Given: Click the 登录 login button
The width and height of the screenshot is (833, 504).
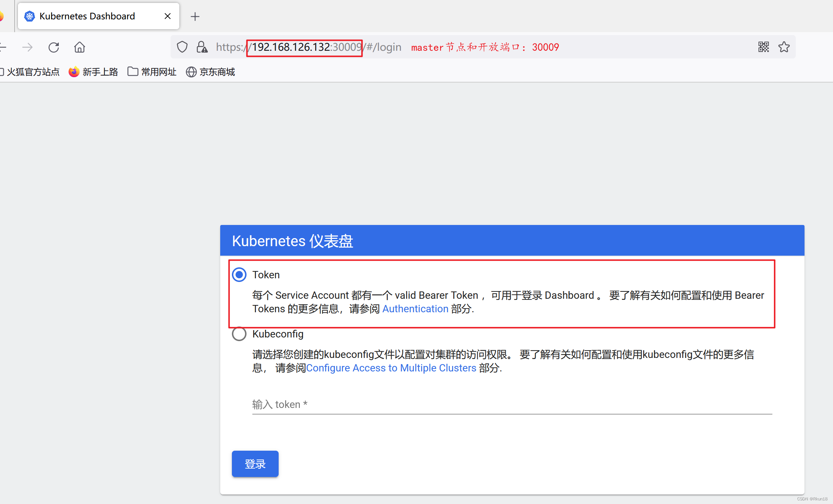Looking at the screenshot, I should (255, 464).
